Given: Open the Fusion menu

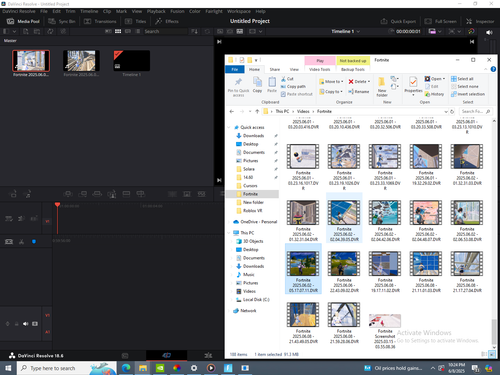Looking at the screenshot, I should (177, 11).
